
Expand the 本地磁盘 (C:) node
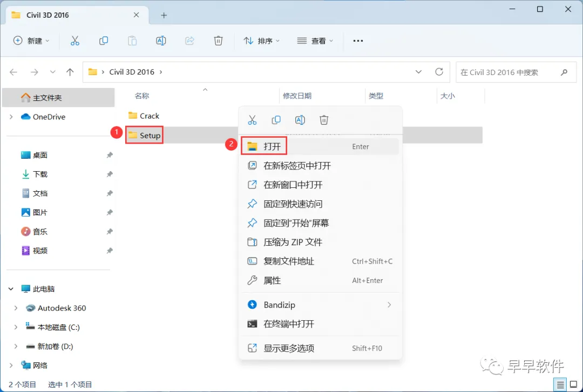click(16, 327)
